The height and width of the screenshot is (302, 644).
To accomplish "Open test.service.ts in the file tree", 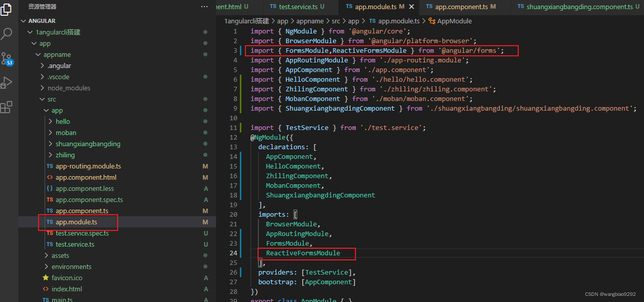I will click(75, 244).
